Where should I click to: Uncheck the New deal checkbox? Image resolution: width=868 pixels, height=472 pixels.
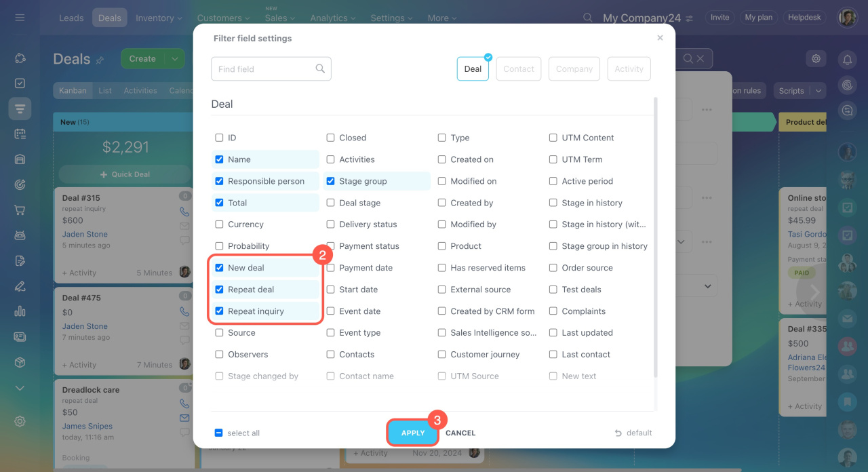click(x=219, y=268)
